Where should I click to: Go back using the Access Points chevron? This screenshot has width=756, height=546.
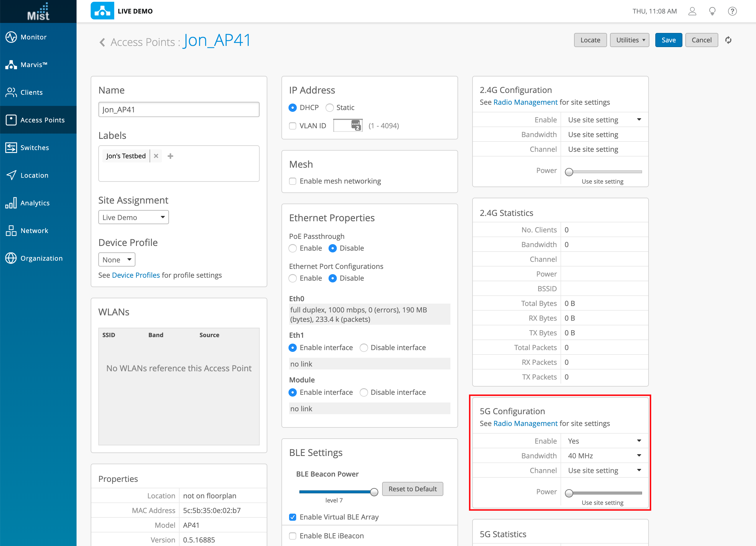102,42
